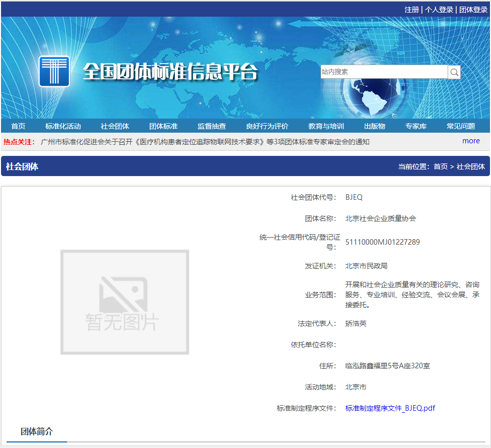Click the issuing authority 北京市民政局
Screen dimensions: 491x448
pos(366,266)
